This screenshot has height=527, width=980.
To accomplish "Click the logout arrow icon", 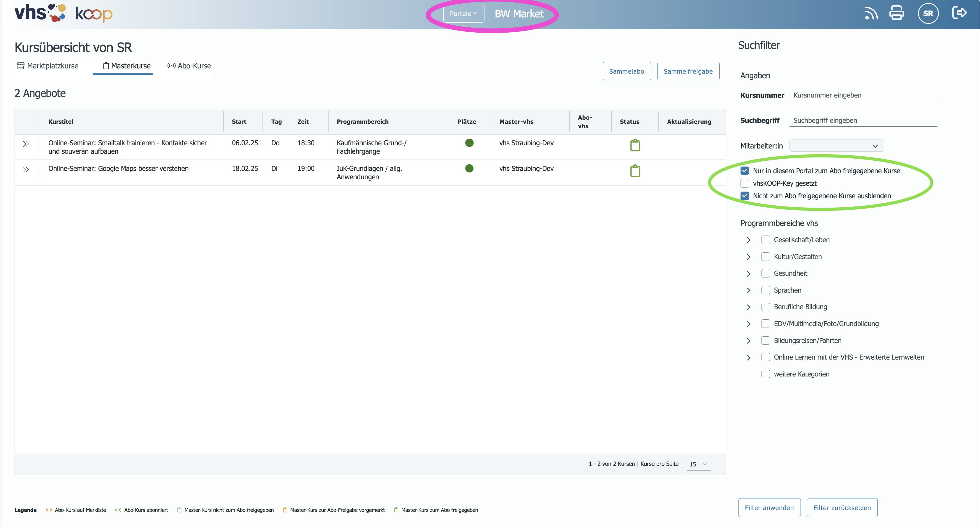I will pyautogui.click(x=959, y=13).
